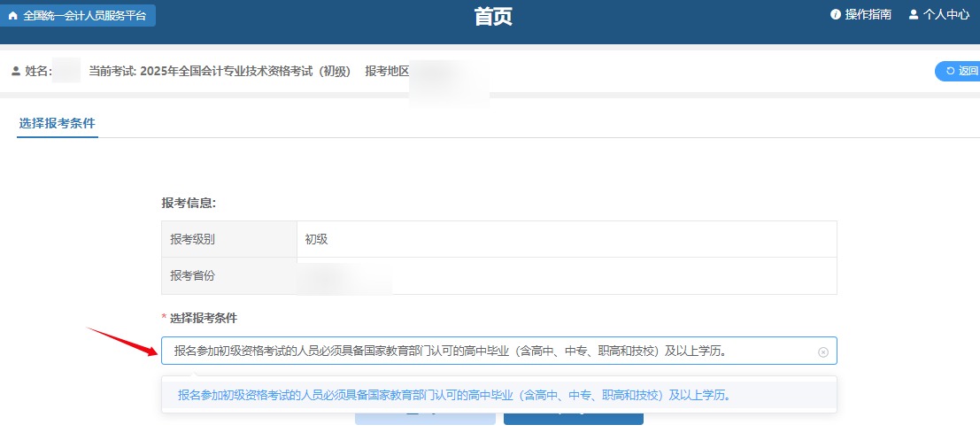Click the light blue button below the dropdown
This screenshot has width=980, height=448.
point(425,418)
